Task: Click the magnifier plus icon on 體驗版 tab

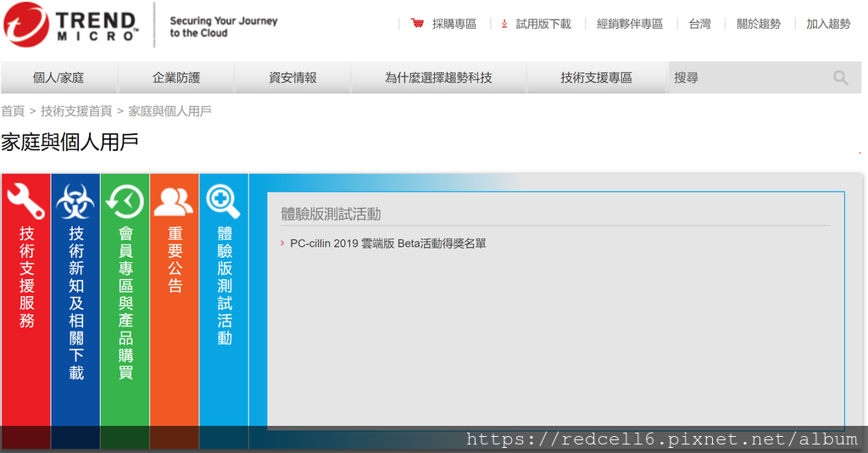Action: click(x=223, y=201)
